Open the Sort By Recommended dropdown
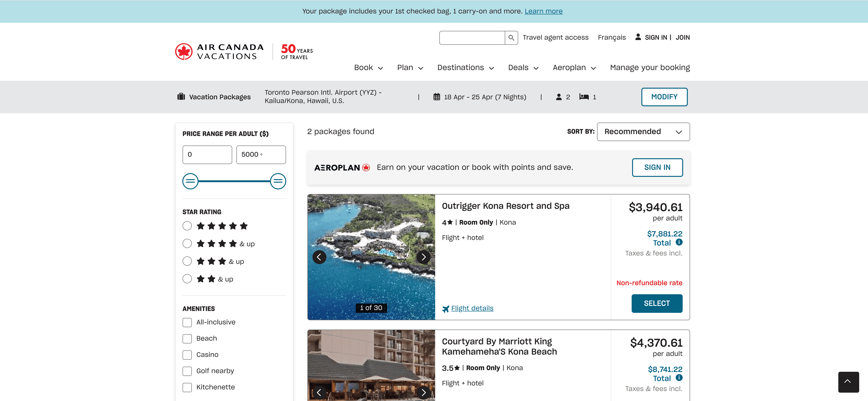 point(643,132)
